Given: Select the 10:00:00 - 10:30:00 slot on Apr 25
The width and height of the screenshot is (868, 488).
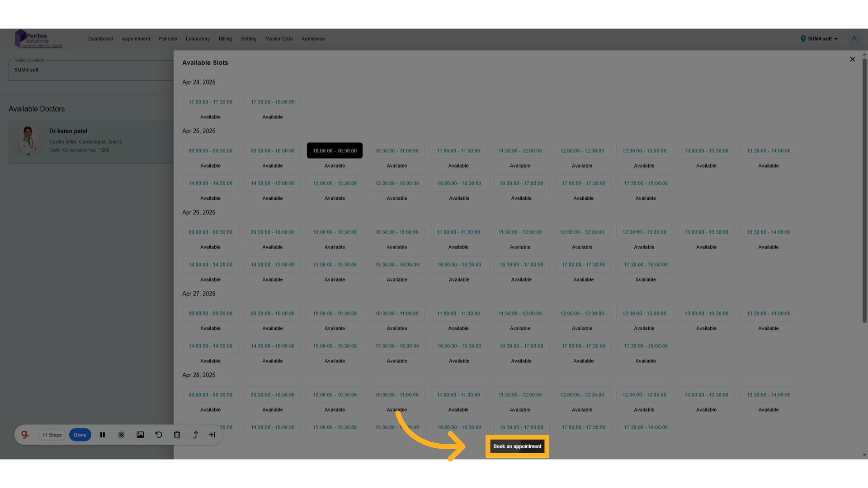Looking at the screenshot, I should pyautogui.click(x=335, y=151).
